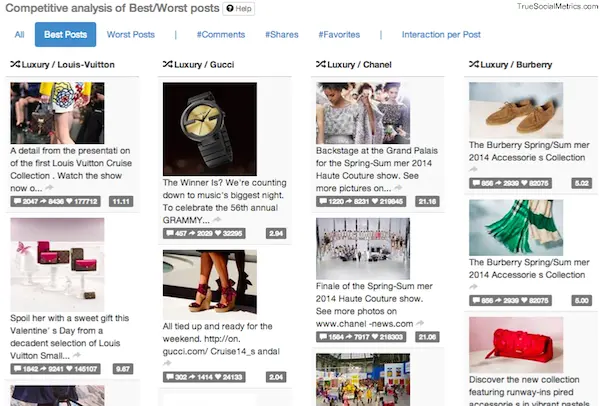Screen dimensions: 600x406
Task: Click the 9.67 interaction score badge
Action: (123, 369)
